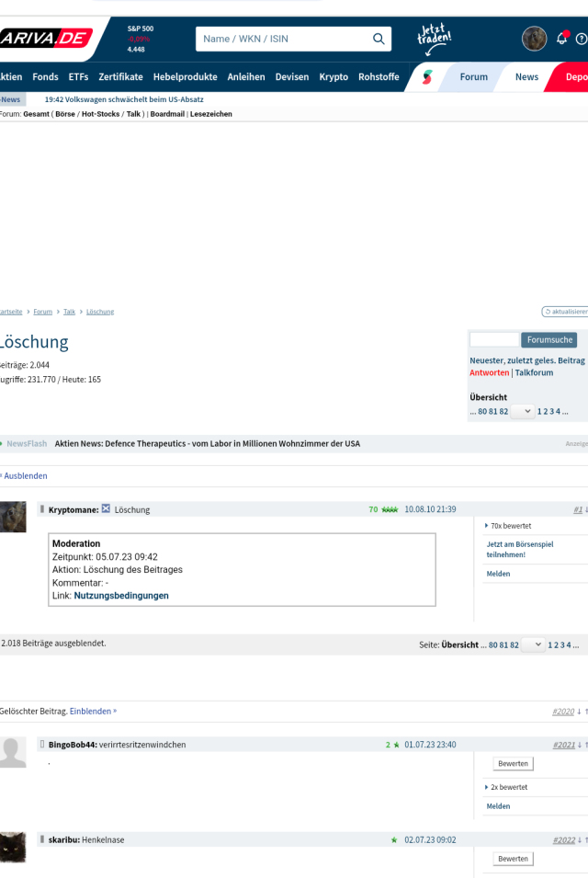Viewport: 588px width, 878px height.
Task: Click Melden on BingoBob44's post
Action: (x=498, y=806)
